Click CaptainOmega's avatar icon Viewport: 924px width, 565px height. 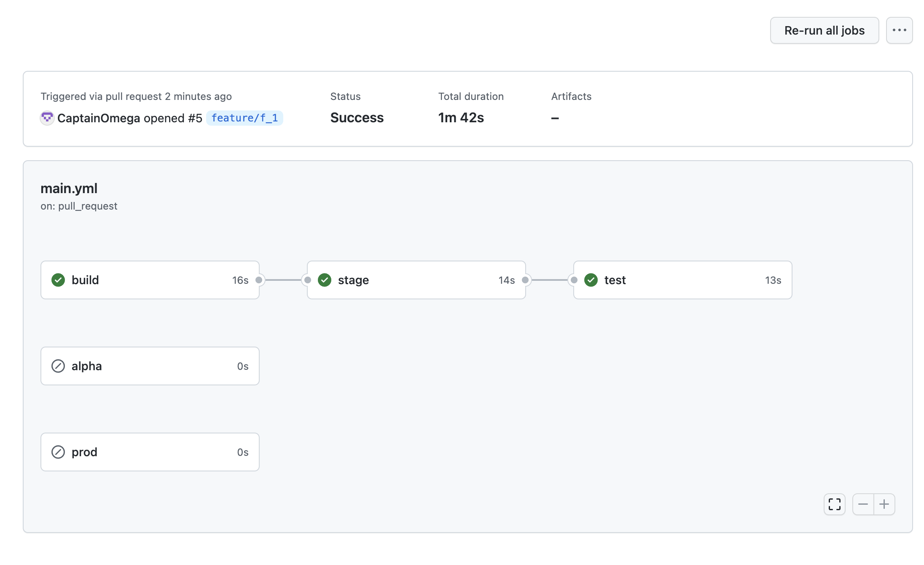coord(47,118)
